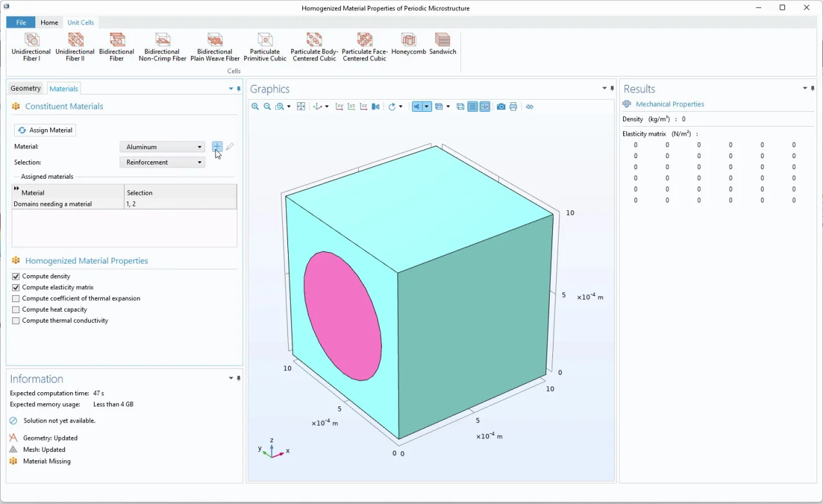Open the File menu
The height and width of the screenshot is (504, 823).
pos(21,22)
